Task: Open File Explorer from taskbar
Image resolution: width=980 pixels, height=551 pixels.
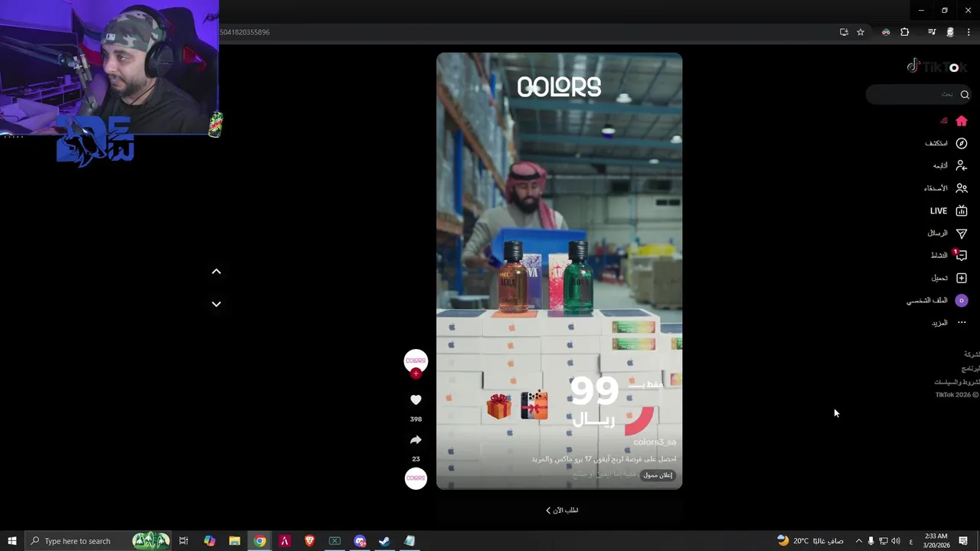Action: pos(235,541)
